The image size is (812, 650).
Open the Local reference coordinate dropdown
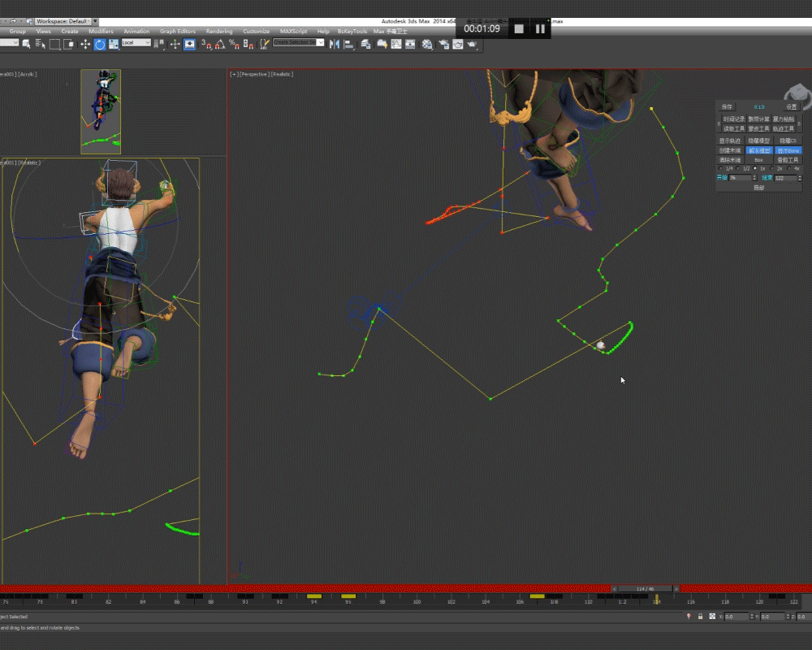136,42
